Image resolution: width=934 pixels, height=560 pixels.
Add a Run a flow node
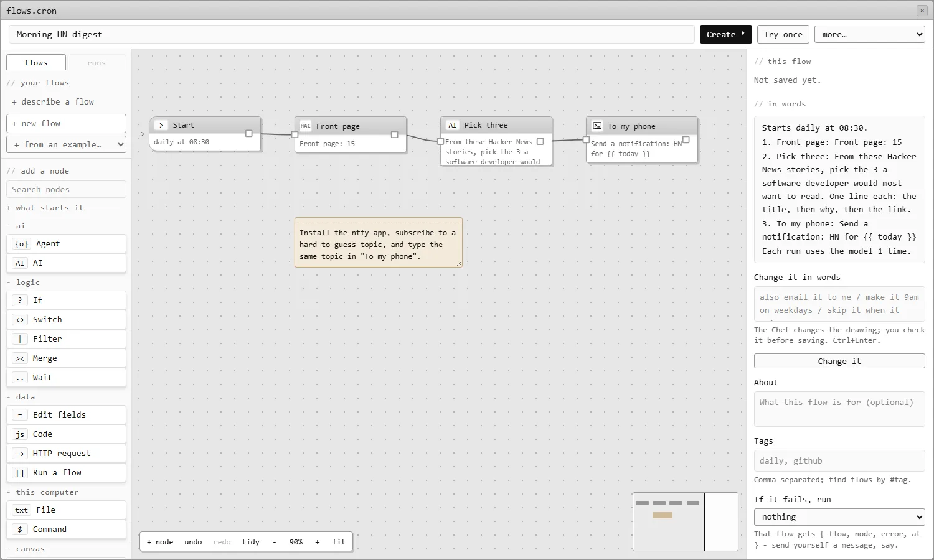66,473
